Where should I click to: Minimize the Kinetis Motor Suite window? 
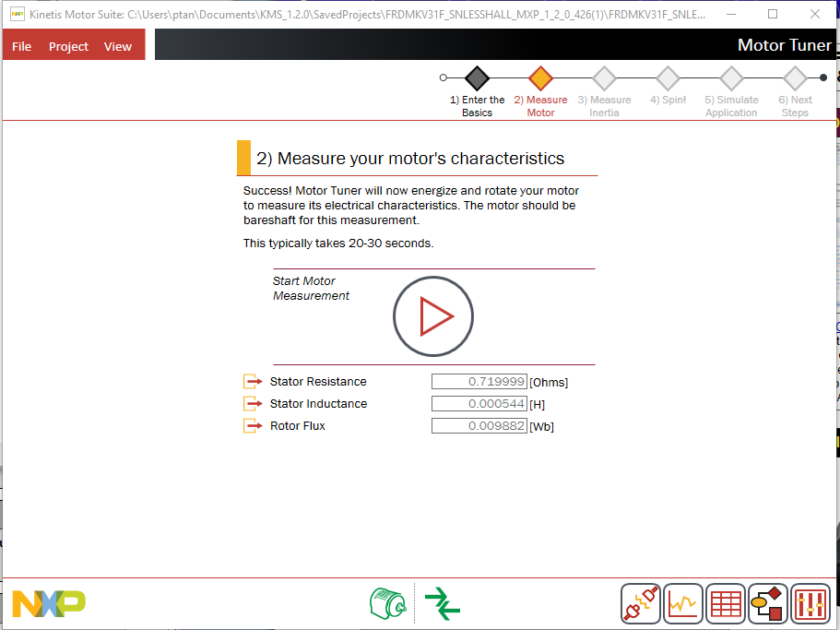730,14
